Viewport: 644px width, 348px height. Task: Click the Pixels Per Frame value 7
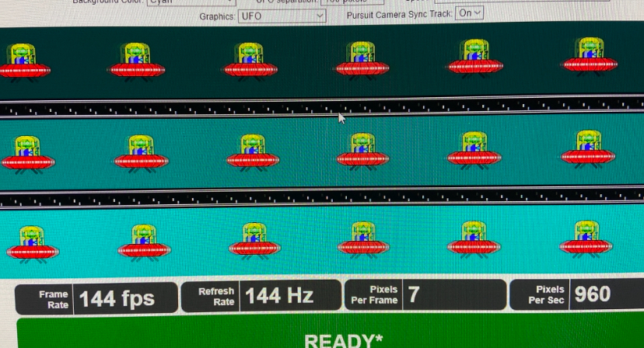click(414, 294)
